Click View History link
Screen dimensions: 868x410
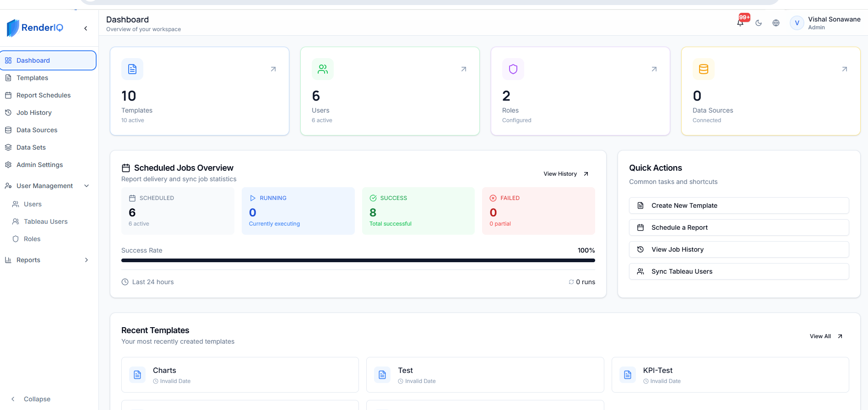(566, 174)
